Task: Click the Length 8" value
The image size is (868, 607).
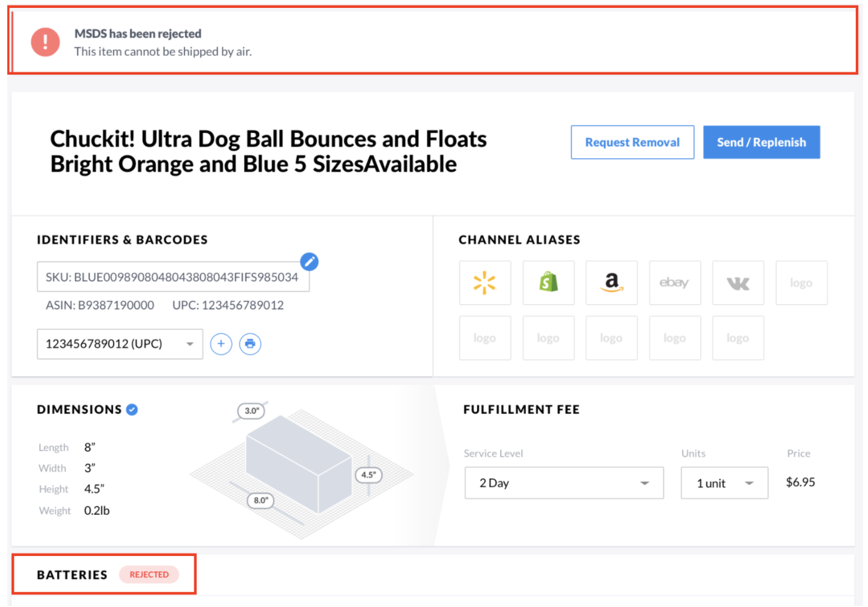Action: [90, 448]
